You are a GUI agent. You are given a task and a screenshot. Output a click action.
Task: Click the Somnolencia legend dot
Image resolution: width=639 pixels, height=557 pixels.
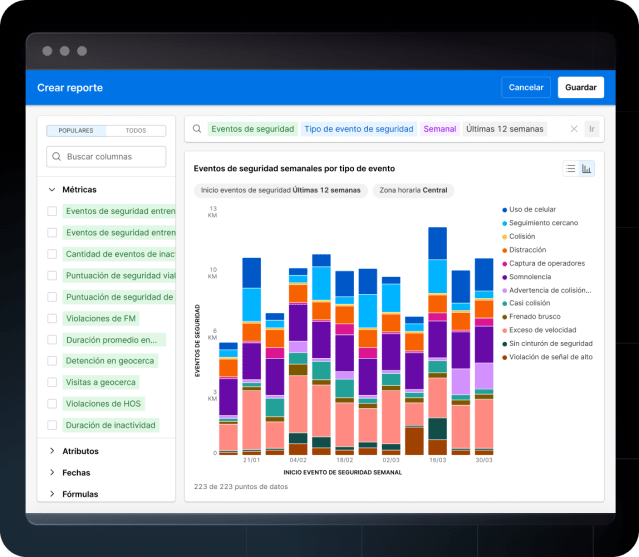503,276
